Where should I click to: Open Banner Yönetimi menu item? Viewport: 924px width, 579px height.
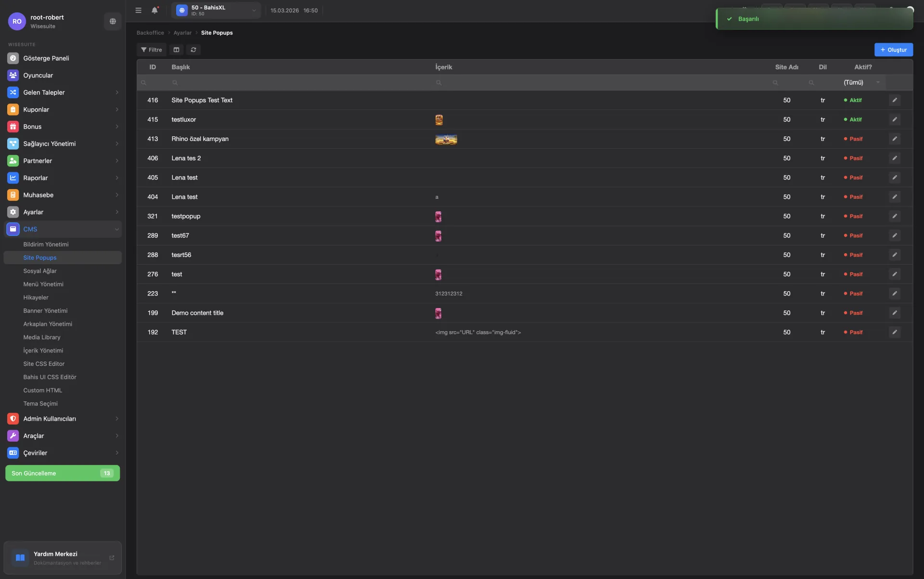(x=45, y=311)
